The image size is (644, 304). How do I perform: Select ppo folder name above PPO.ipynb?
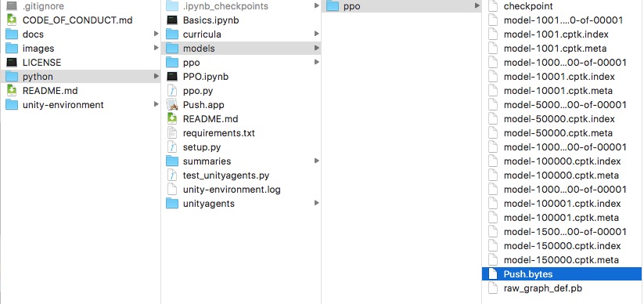coord(192,63)
